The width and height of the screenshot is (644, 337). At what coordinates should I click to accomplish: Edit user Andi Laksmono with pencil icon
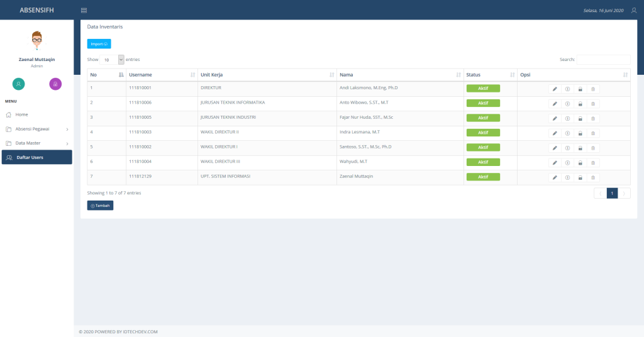[x=555, y=89]
